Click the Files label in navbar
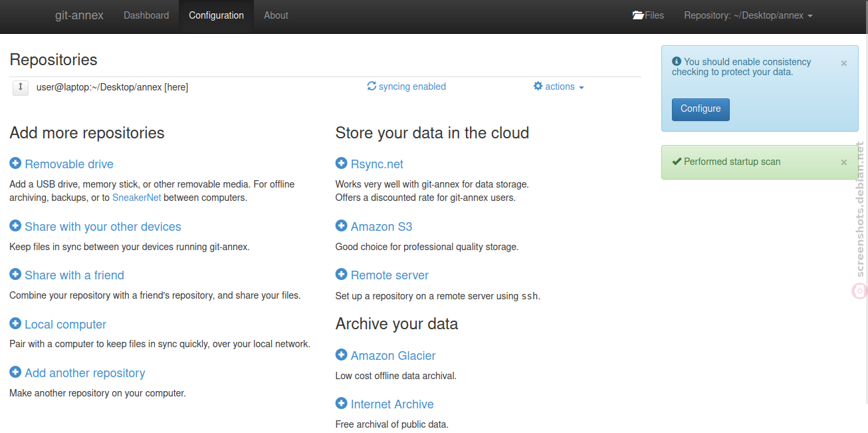Screen dimensions: 868x433 [655, 15]
